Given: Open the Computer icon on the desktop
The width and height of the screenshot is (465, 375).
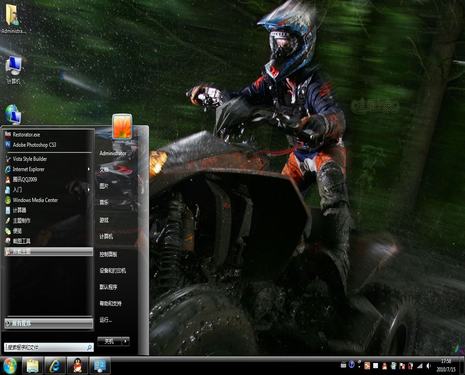Looking at the screenshot, I should (13, 70).
